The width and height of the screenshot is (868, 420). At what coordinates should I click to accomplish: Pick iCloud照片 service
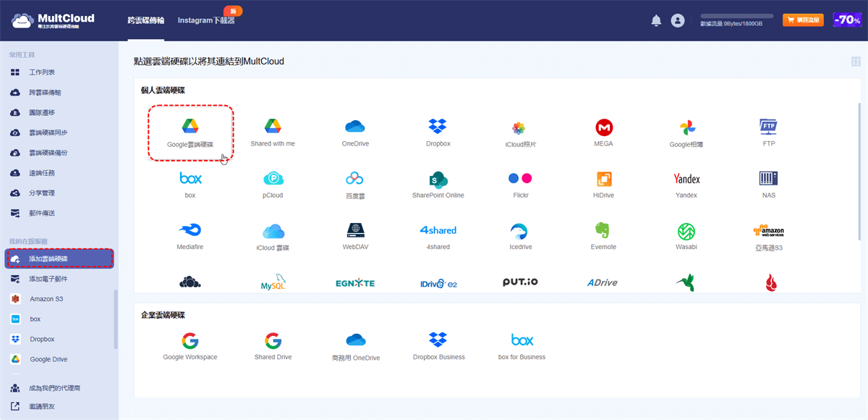520,133
